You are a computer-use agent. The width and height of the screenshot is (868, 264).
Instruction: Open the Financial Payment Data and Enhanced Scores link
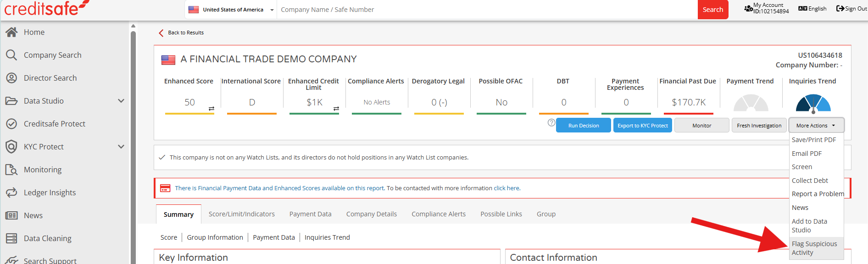pyautogui.click(x=279, y=188)
